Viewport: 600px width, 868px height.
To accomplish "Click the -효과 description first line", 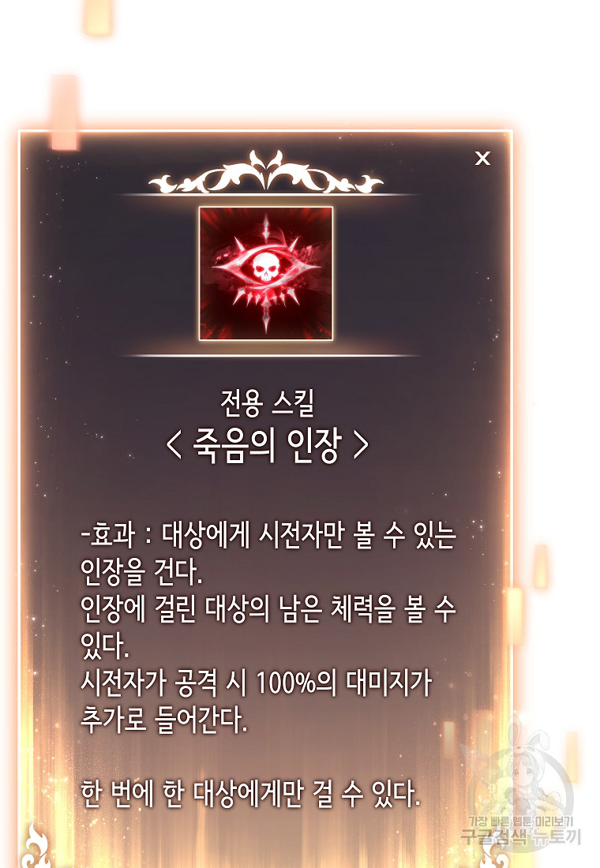I will 268,535.
